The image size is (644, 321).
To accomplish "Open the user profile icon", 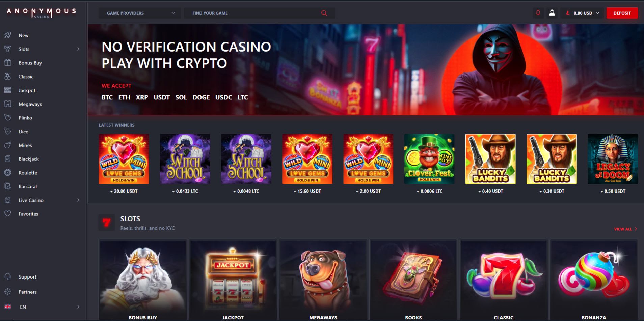I will click(x=552, y=13).
